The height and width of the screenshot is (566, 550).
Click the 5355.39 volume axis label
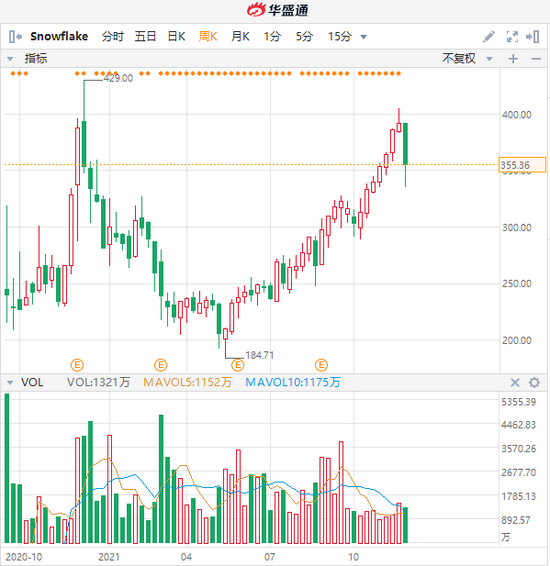[519, 402]
